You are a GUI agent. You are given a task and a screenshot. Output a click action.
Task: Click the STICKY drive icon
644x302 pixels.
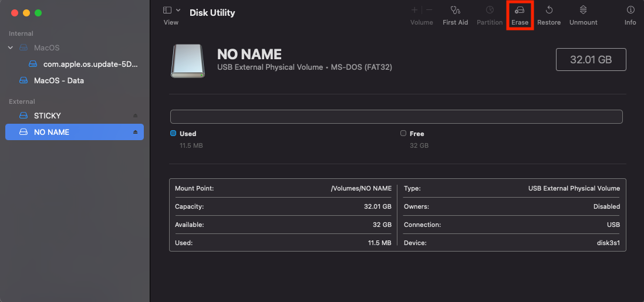click(x=24, y=116)
